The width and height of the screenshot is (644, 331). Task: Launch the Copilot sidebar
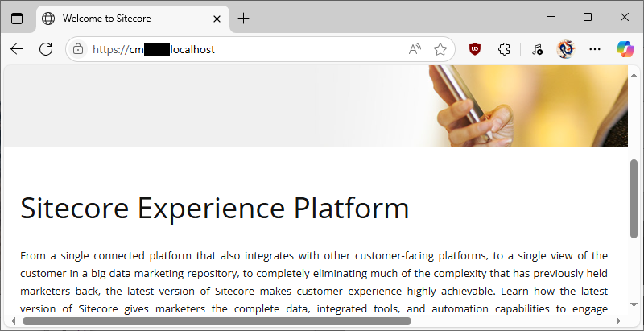click(625, 49)
